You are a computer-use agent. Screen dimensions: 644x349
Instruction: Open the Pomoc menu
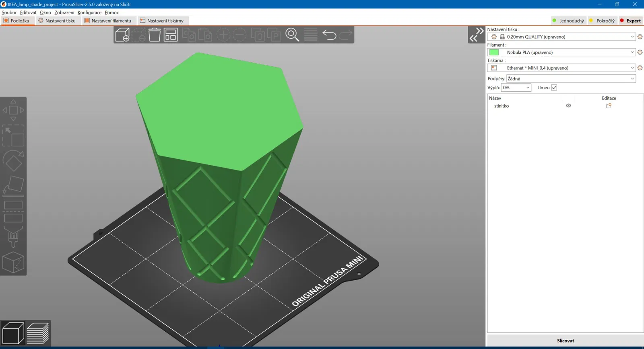click(112, 12)
